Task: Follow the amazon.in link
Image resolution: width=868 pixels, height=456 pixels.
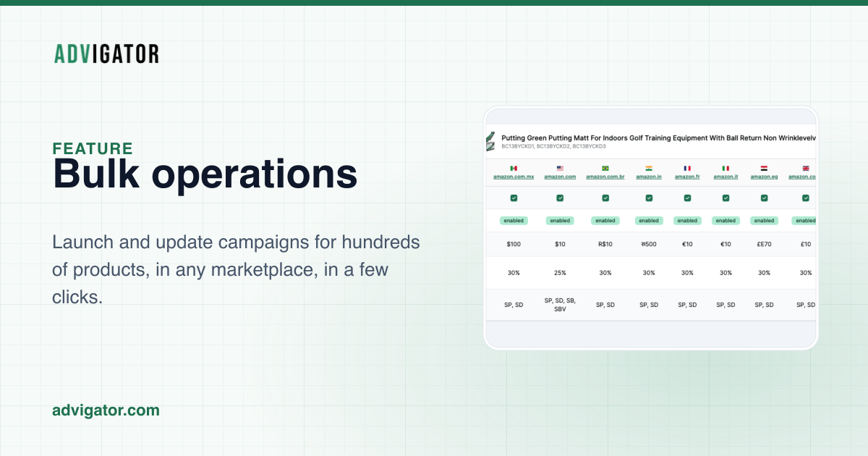Action: (649, 177)
